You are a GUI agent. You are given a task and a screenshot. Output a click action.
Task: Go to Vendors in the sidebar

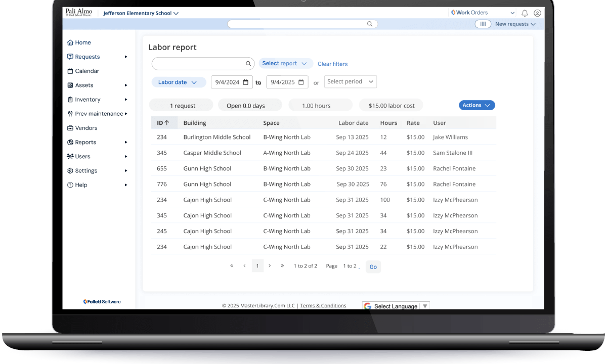point(86,128)
